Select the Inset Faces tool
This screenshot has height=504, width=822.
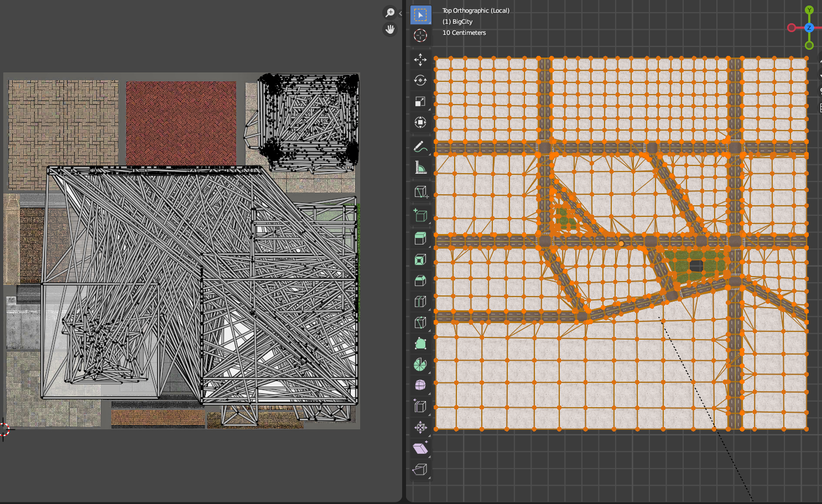420,259
